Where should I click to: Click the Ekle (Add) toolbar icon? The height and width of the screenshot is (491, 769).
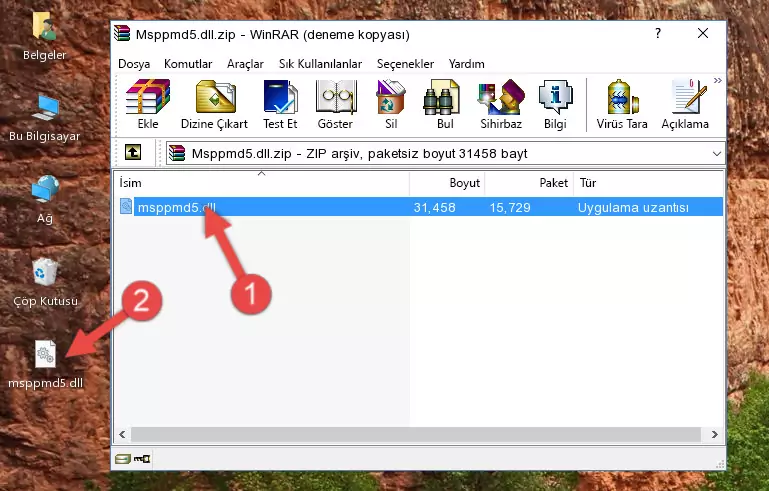coord(148,104)
